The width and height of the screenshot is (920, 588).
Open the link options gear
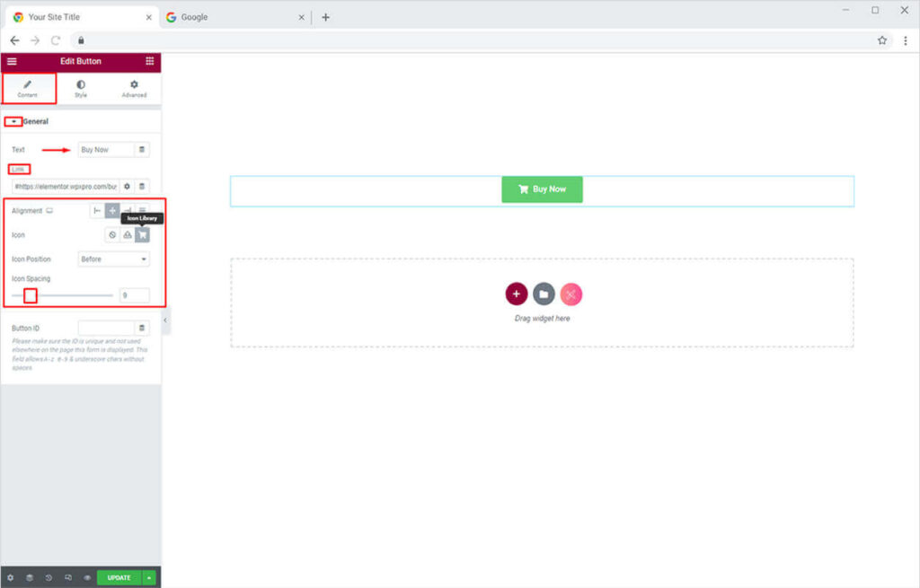point(127,186)
